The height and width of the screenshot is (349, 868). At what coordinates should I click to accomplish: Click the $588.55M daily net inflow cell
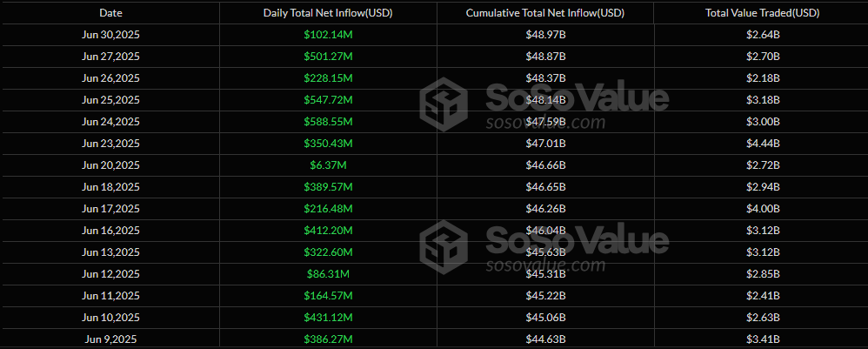coord(328,122)
